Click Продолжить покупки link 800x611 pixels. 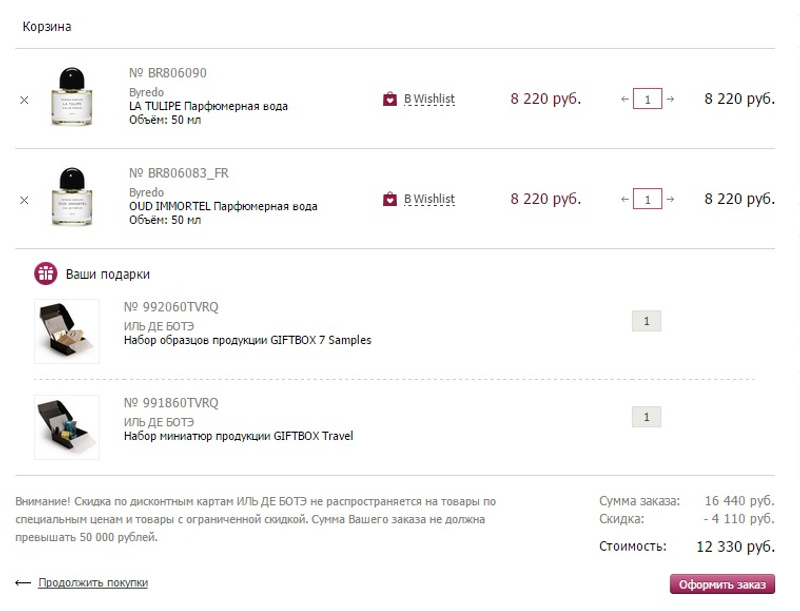click(93, 583)
